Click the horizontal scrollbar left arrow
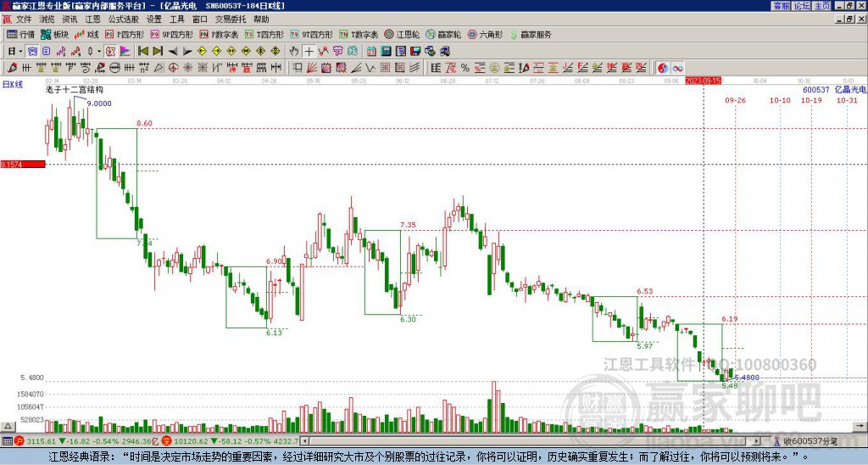868x465 pixels. [304, 441]
